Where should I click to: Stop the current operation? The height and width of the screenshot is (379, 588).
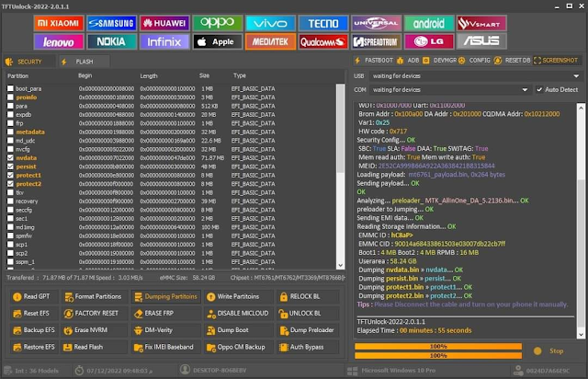549,350
